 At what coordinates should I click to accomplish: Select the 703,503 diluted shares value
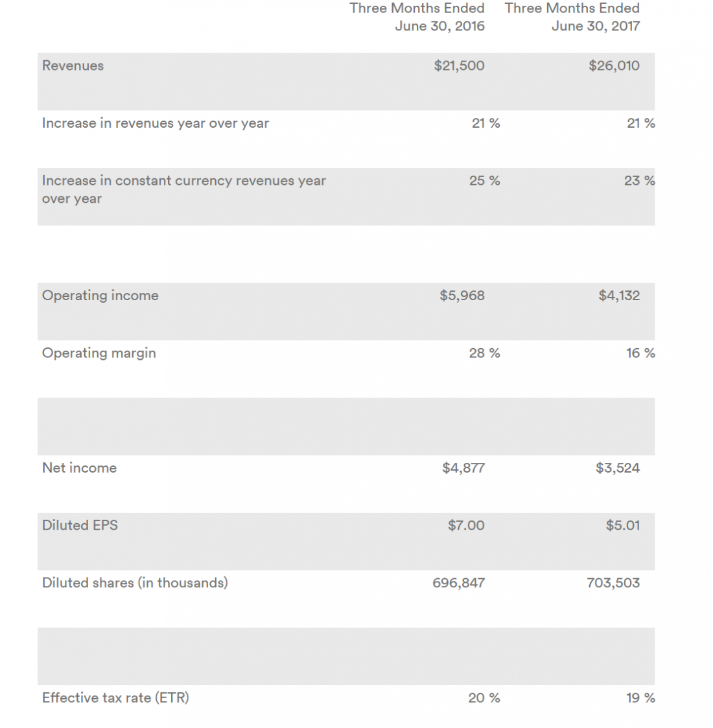[x=613, y=583]
